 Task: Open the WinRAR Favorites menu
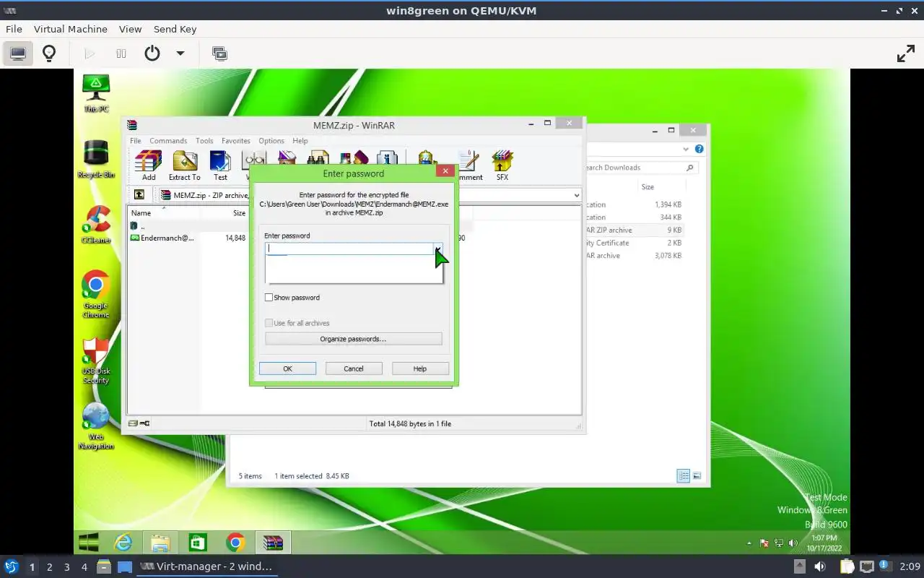236,141
